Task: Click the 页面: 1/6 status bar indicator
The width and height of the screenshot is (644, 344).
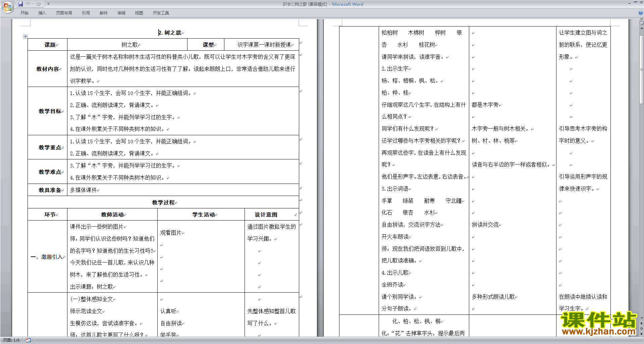Action: click(11, 340)
